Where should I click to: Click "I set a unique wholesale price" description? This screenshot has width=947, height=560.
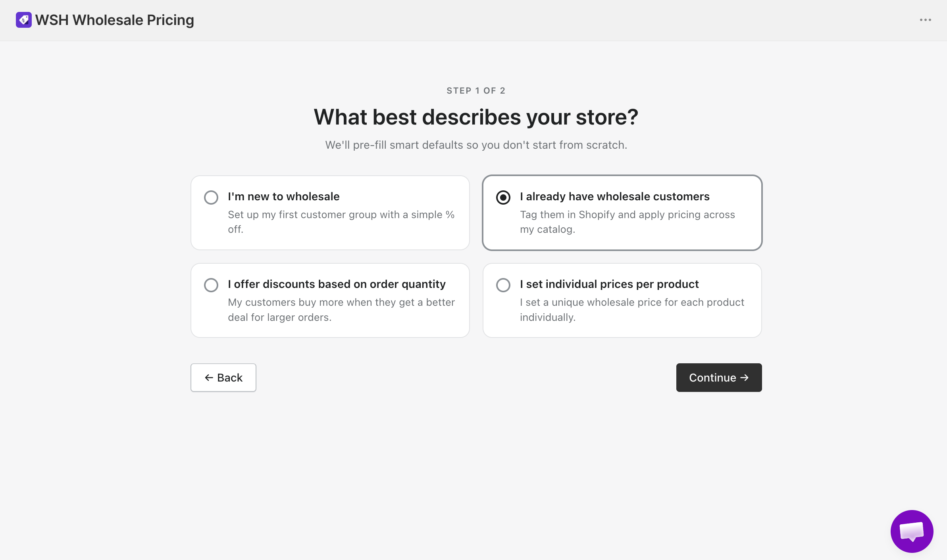coord(632,309)
